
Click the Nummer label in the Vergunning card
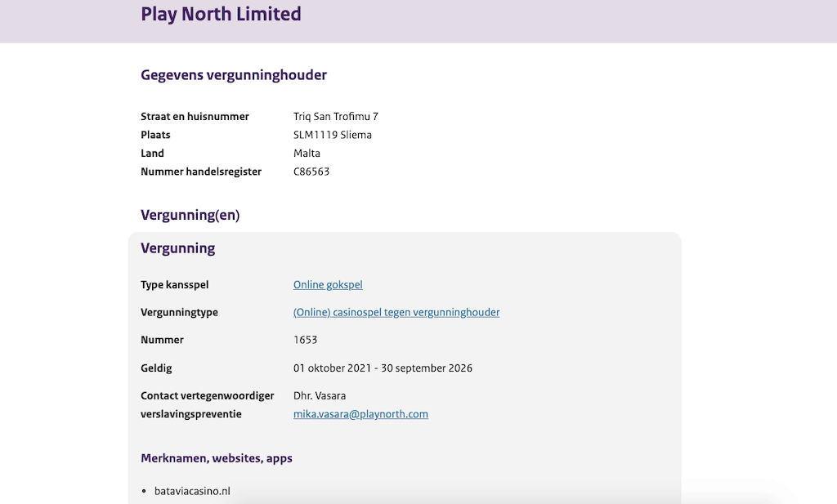[163, 341]
